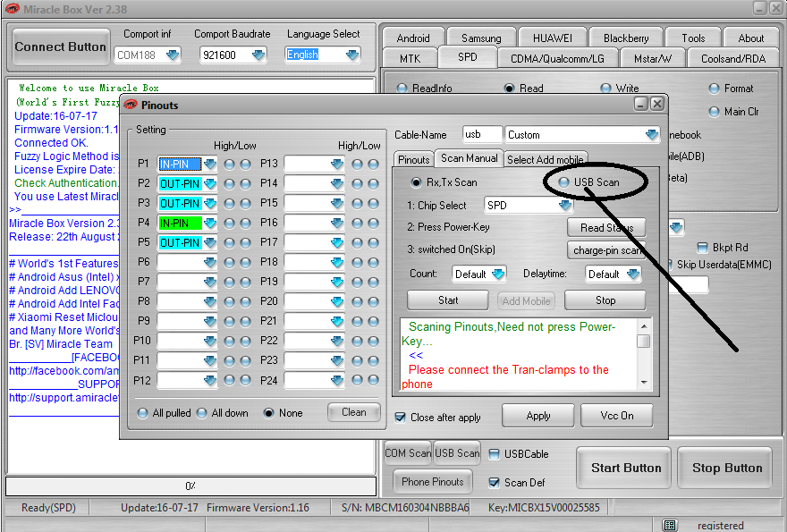Toggle the Close after apply checkbox
Viewport: 787px width, 532px height.
pos(400,417)
